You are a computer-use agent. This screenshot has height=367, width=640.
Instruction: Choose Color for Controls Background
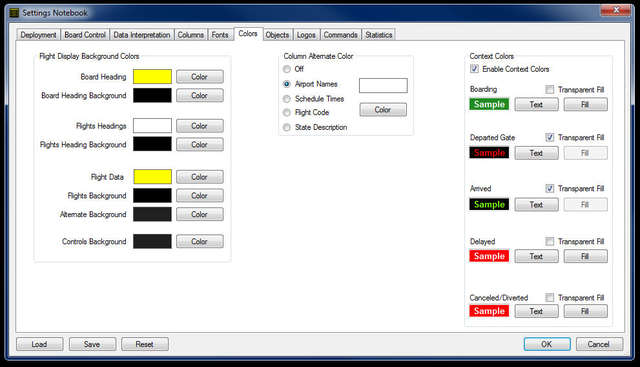(200, 241)
